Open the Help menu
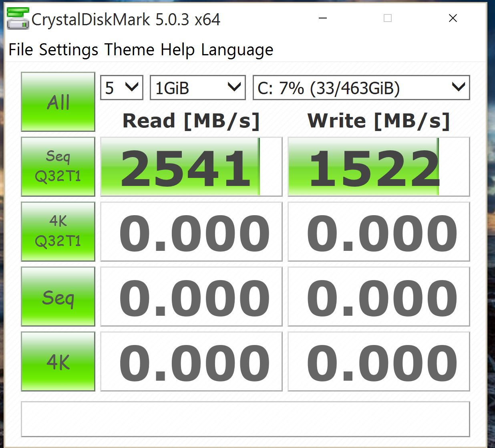Image resolution: width=495 pixels, height=448 pixels. pyautogui.click(x=177, y=50)
